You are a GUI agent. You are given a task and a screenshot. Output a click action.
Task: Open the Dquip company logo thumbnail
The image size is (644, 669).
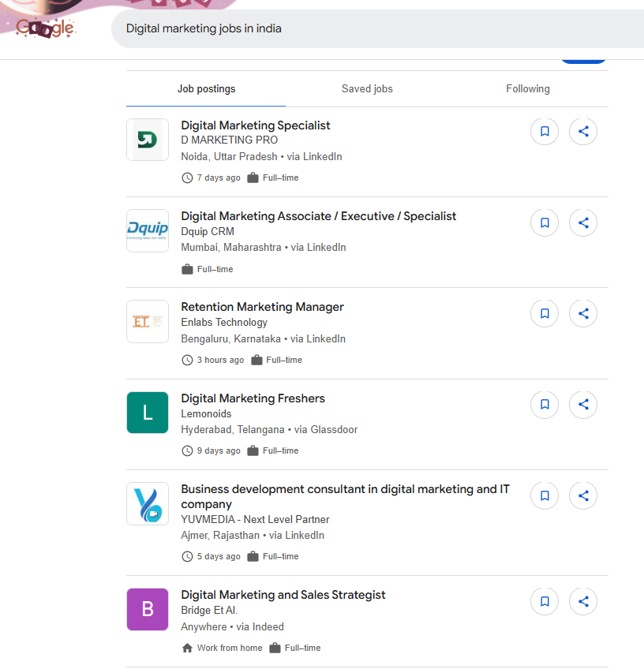148,231
